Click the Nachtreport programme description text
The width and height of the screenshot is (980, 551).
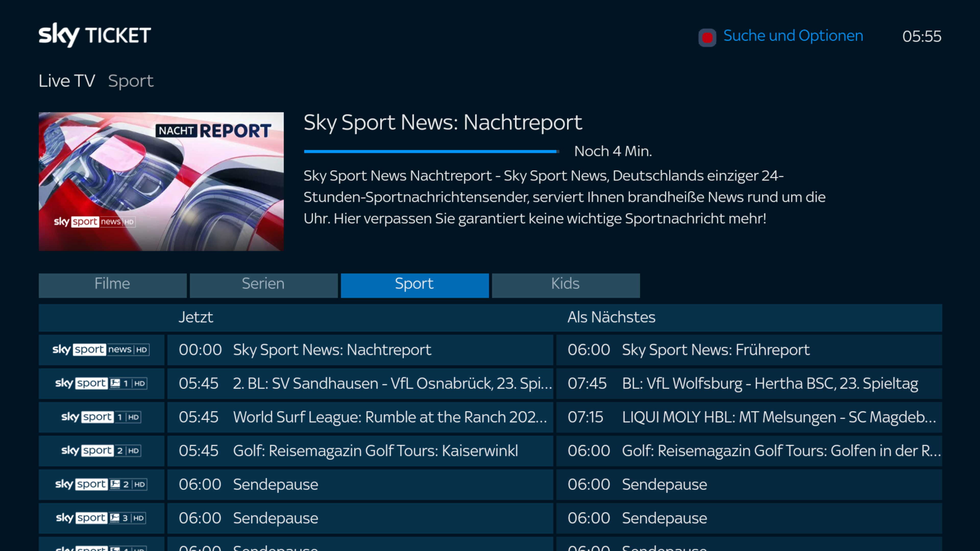[565, 197]
